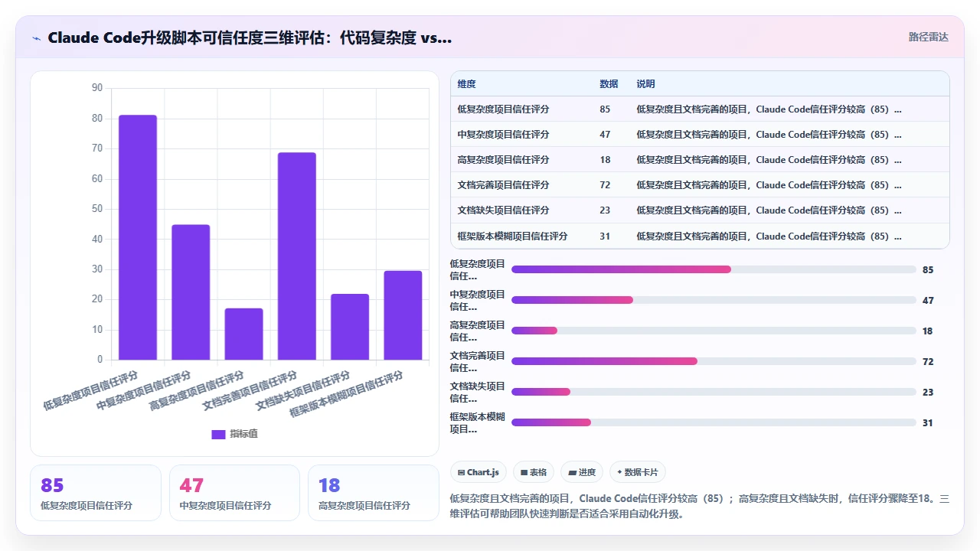Click the 中复杂度项目信任评分 chart bar

[191, 292]
